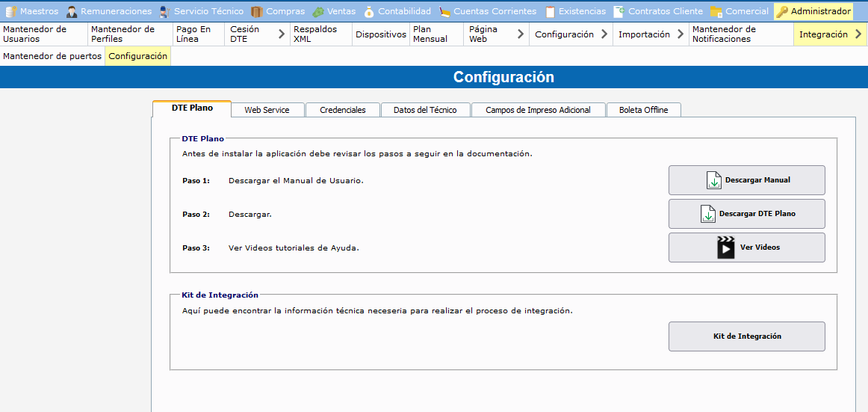Click the Configuración blue page heading
This screenshot has width=868, height=412.
coord(503,77)
